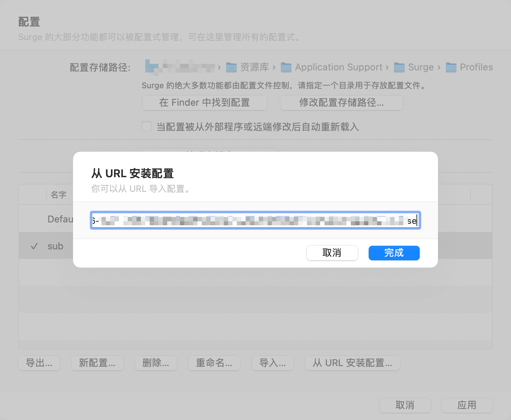Expand the chevron after 资源库
Screen dimensions: 511x420
274,67
